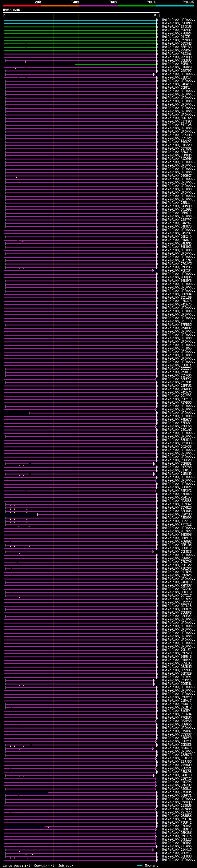Screen dimensions: 197x868
Task: Click label UniRef100_P47788
Action: click(x=177, y=467)
